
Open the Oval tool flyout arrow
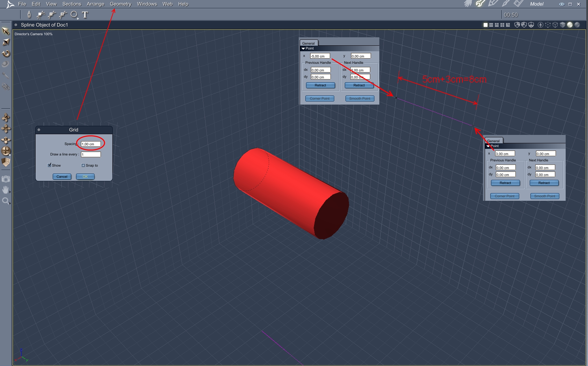pyautogui.click(x=78, y=18)
